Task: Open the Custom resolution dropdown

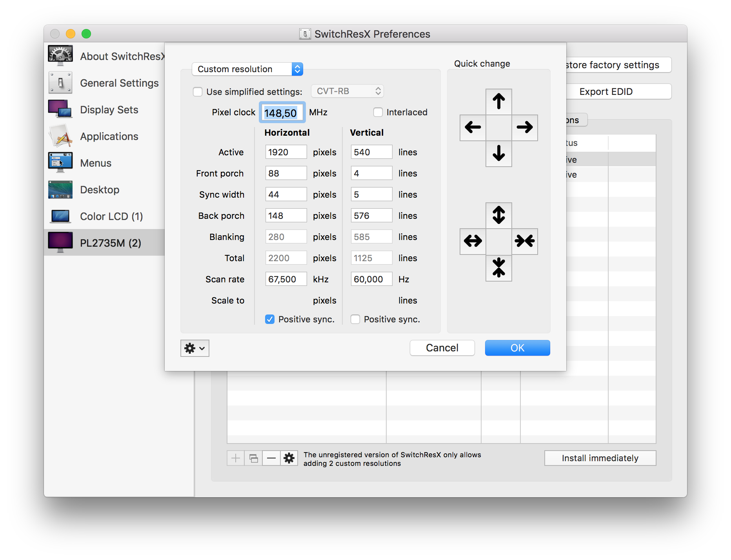Action: pos(247,69)
